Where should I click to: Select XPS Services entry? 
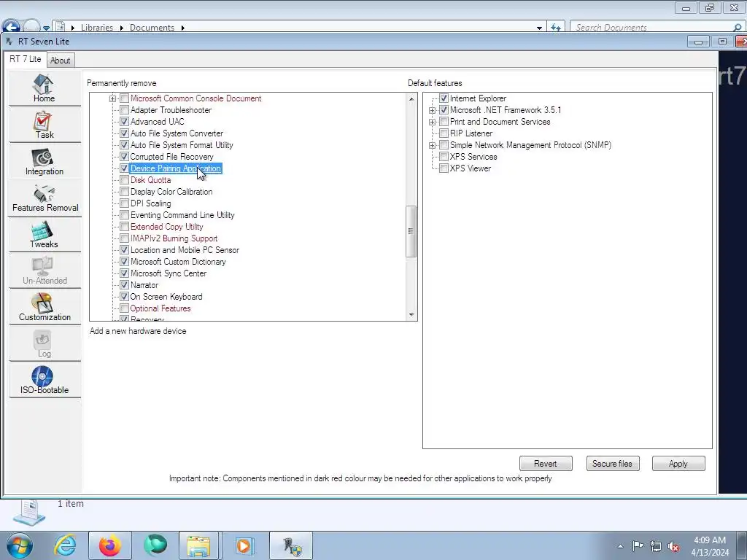[473, 157]
